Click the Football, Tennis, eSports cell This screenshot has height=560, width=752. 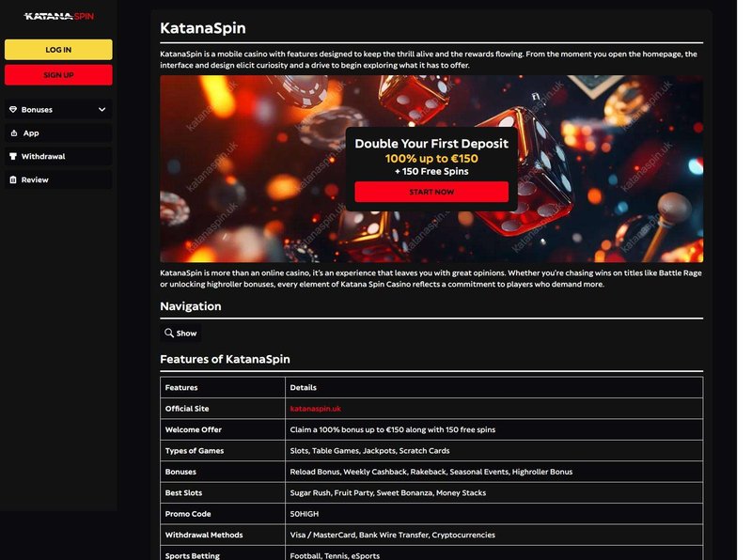pos(335,555)
